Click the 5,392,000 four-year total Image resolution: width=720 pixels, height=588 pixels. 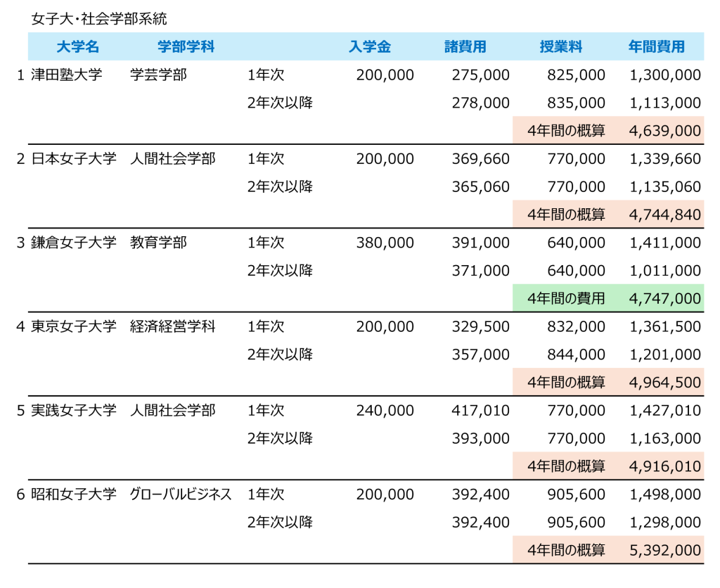tap(665, 550)
